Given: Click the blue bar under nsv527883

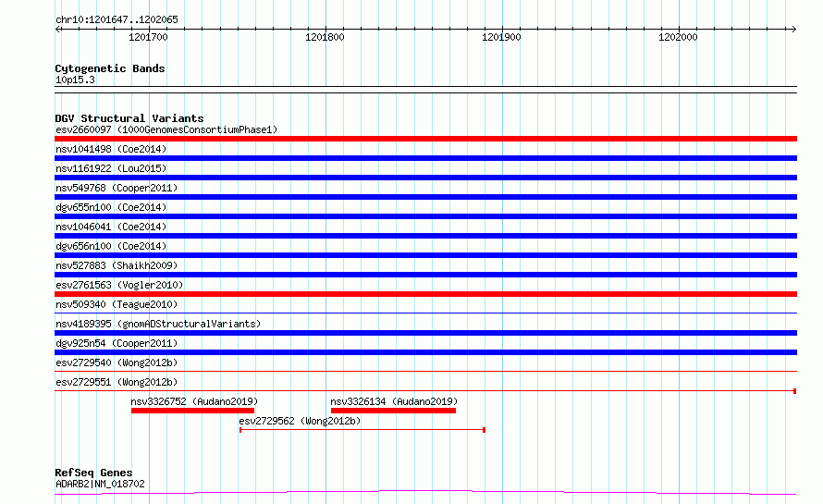Looking at the screenshot, I should [x=425, y=275].
